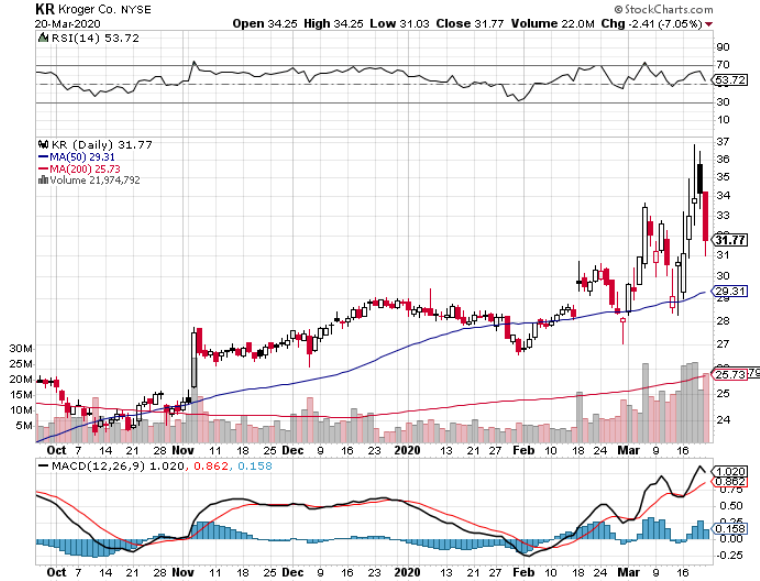The width and height of the screenshot is (760, 581).
Task: Click the Volume 22.0M header value
Action: click(553, 24)
